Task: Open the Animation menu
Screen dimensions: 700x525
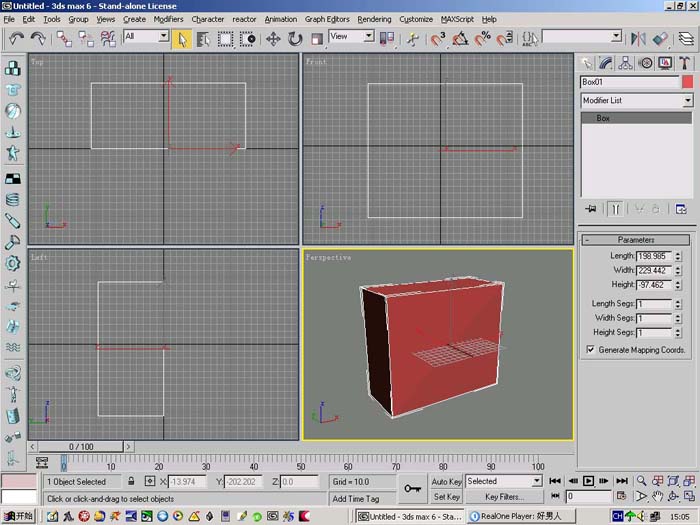Action: click(x=280, y=19)
